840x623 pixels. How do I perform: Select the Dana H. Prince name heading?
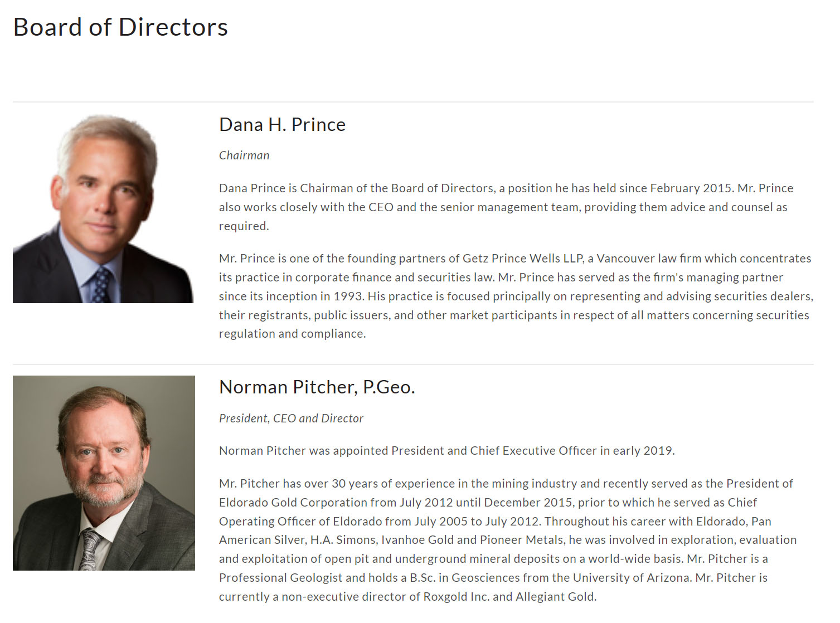point(282,125)
